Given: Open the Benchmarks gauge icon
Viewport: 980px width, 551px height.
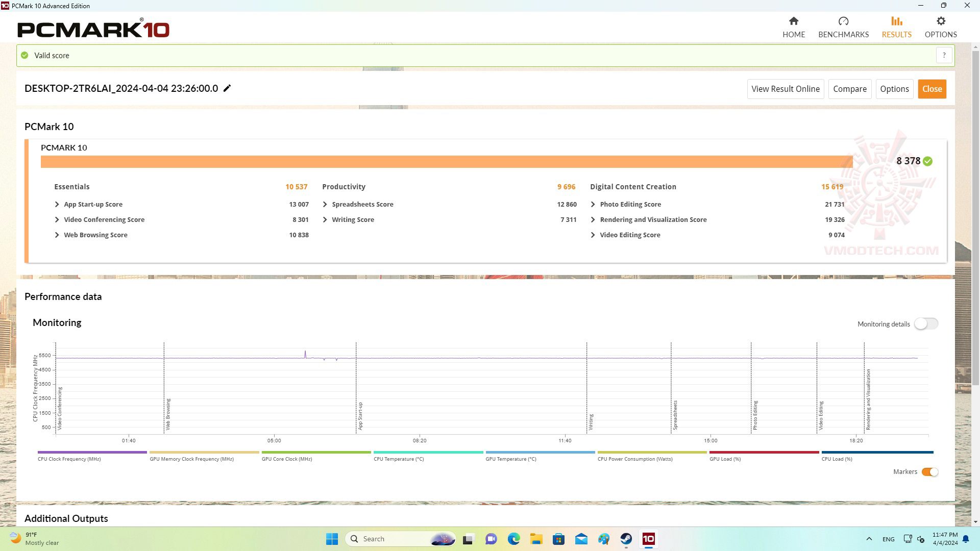Looking at the screenshot, I should [x=843, y=21].
